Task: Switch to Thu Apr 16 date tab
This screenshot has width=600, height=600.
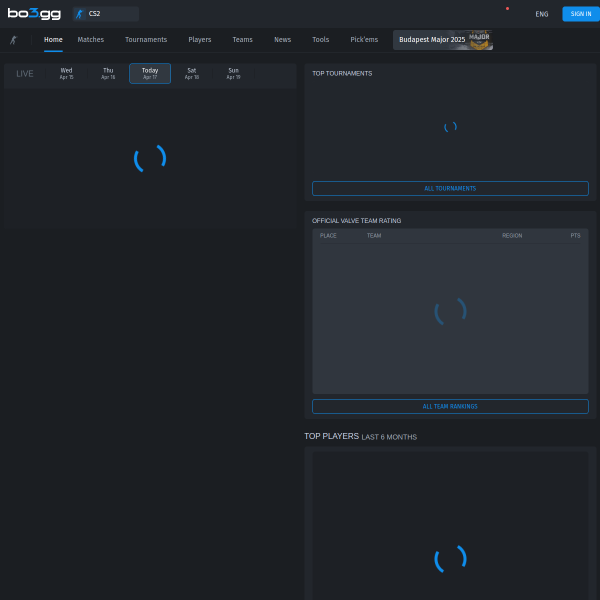Action: pos(108,73)
